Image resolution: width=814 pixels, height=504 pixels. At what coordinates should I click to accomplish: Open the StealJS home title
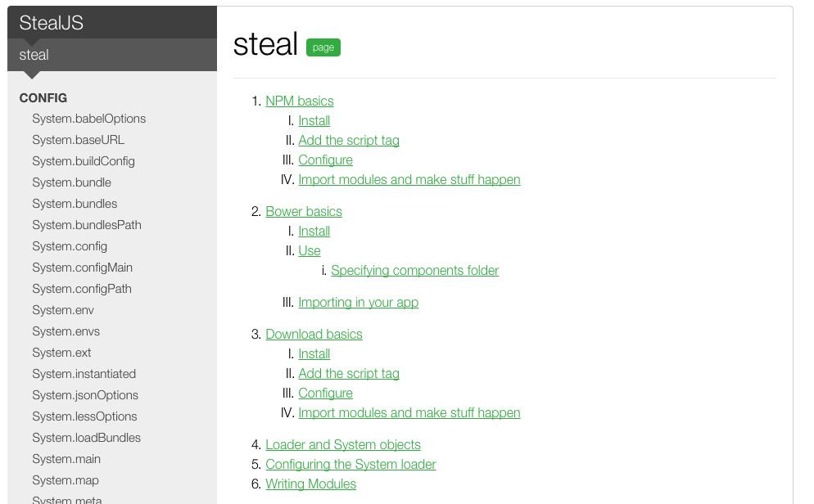[x=52, y=23]
